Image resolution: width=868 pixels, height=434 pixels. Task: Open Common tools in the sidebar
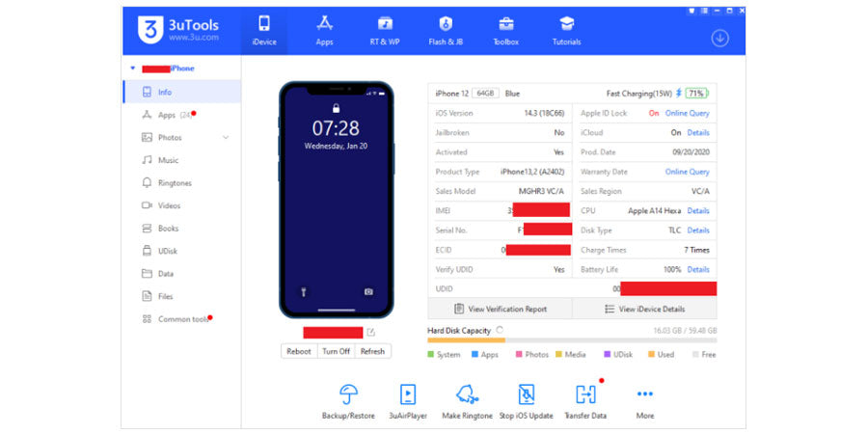pyautogui.click(x=181, y=319)
